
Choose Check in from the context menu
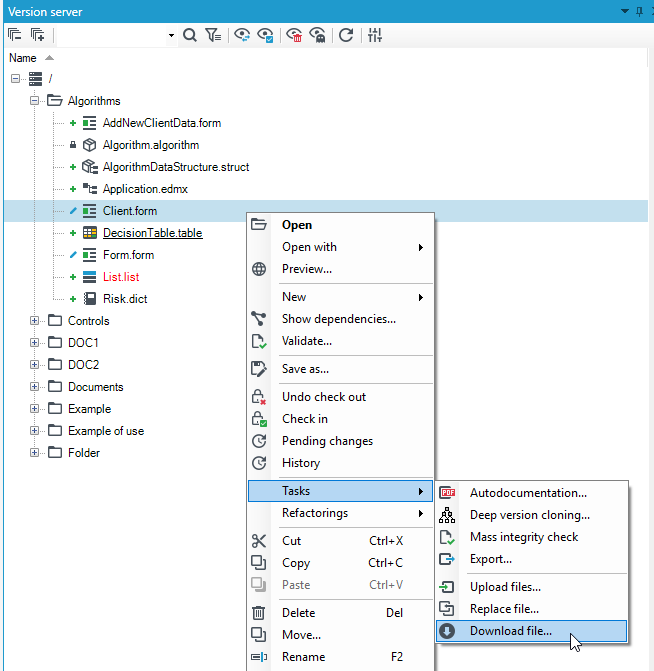pyautogui.click(x=341, y=419)
